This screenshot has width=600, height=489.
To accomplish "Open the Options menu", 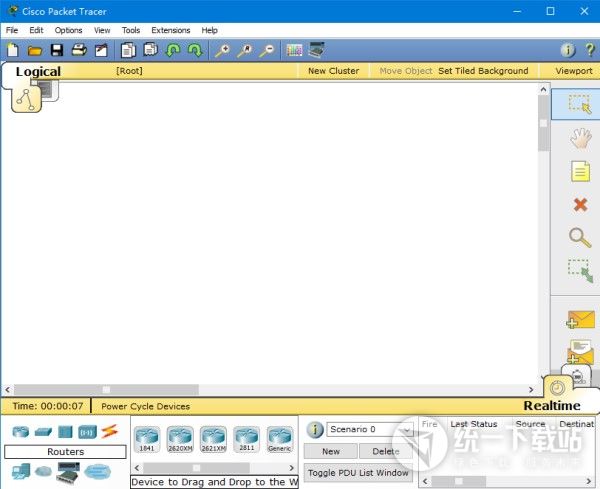I will [x=68, y=30].
